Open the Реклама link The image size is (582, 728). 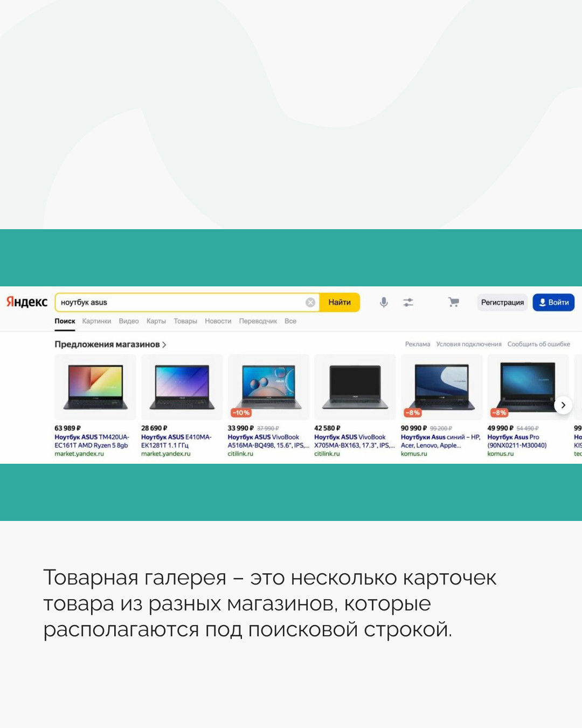pos(418,344)
